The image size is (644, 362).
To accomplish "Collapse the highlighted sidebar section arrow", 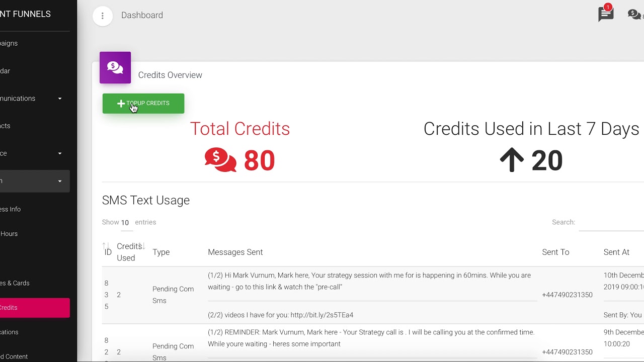I will coord(60,181).
